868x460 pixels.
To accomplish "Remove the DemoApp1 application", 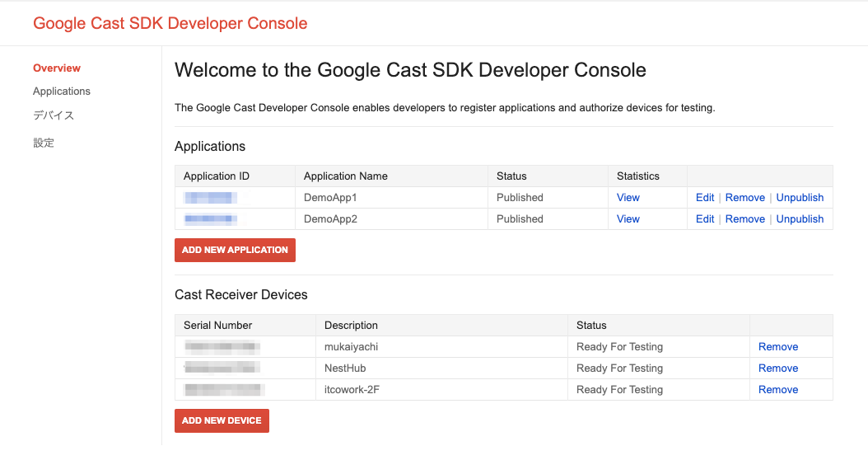I will pos(745,197).
